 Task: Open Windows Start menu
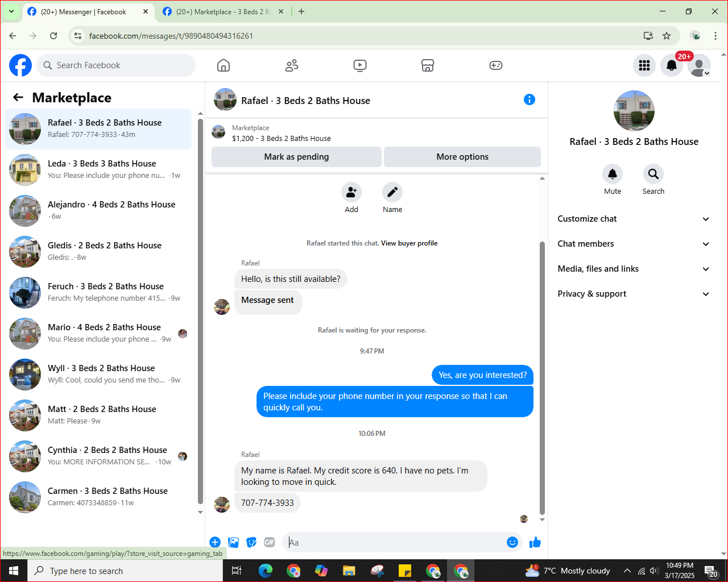[14, 571]
